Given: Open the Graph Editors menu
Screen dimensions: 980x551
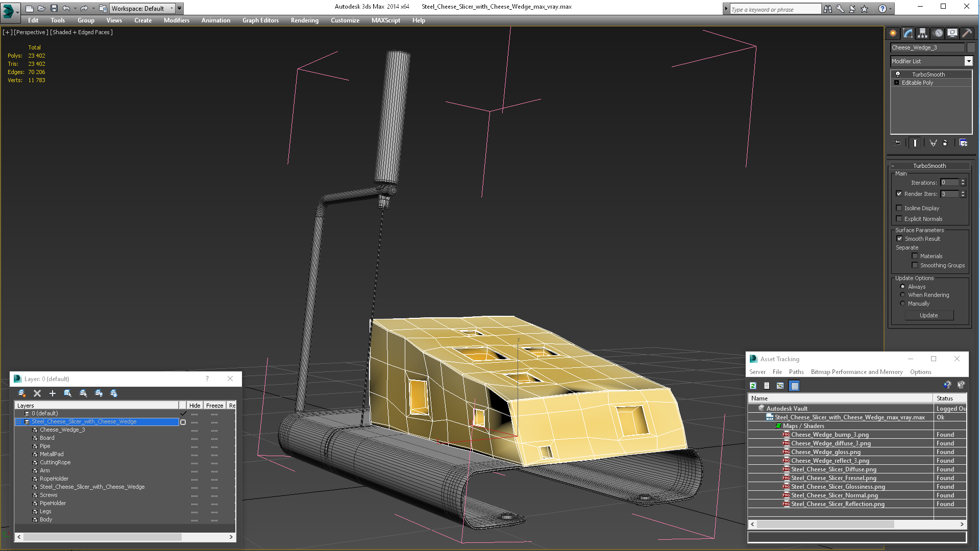Looking at the screenshot, I should pyautogui.click(x=260, y=20).
